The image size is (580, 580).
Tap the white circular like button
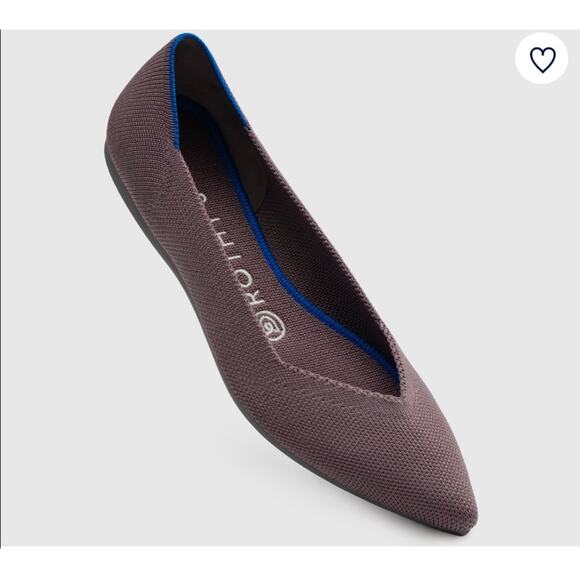(542, 58)
